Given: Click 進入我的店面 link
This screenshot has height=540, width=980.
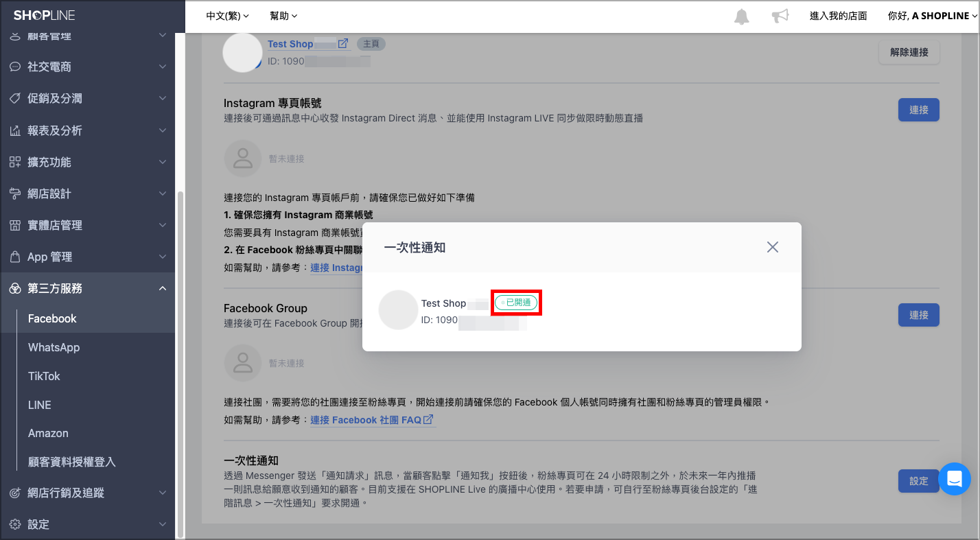Looking at the screenshot, I should click(x=838, y=16).
